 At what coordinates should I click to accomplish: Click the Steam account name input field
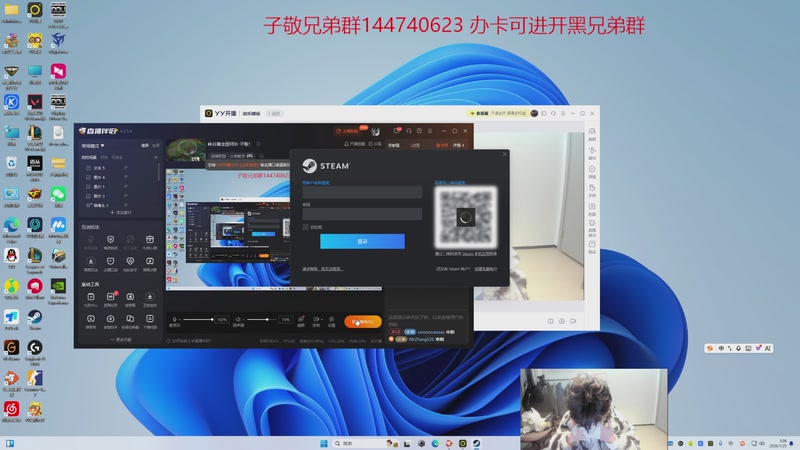point(362,192)
